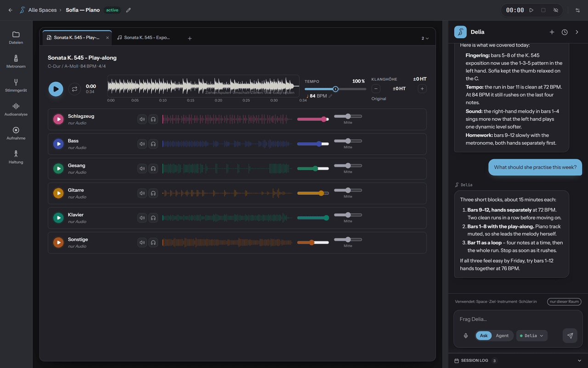Open the Audioanalyse panel

[x=16, y=109]
